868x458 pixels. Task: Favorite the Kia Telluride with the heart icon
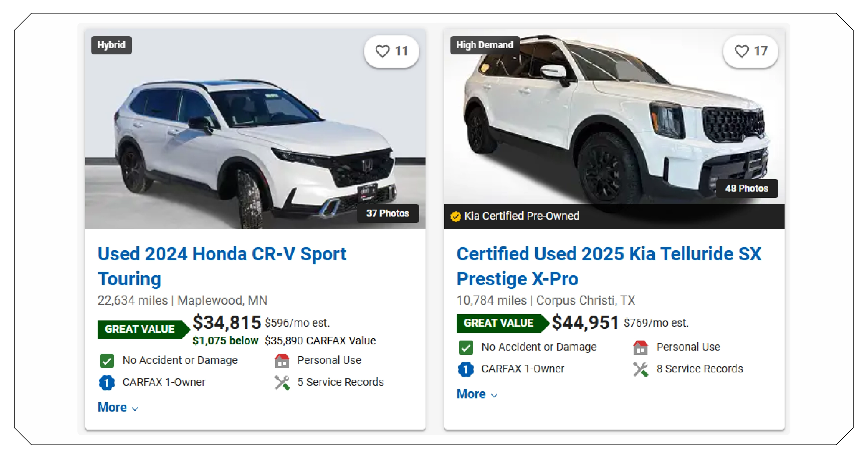pos(742,51)
